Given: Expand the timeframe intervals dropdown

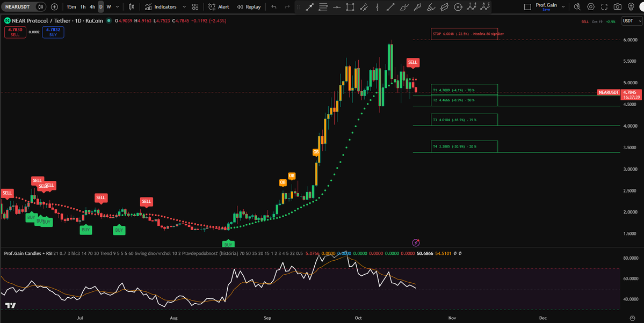Looking at the screenshot, I should [x=118, y=7].
